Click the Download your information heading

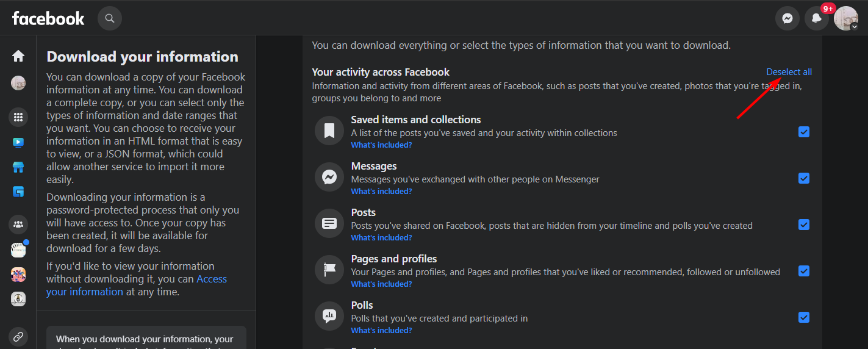click(143, 57)
